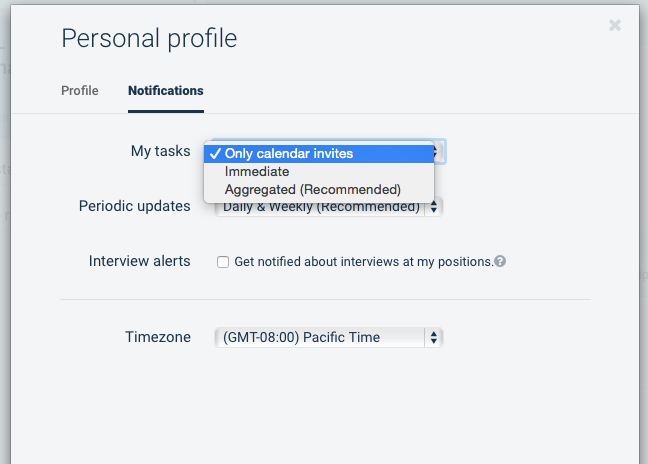Image resolution: width=648 pixels, height=464 pixels.
Task: Switch to the Profile tab
Action: (x=80, y=91)
